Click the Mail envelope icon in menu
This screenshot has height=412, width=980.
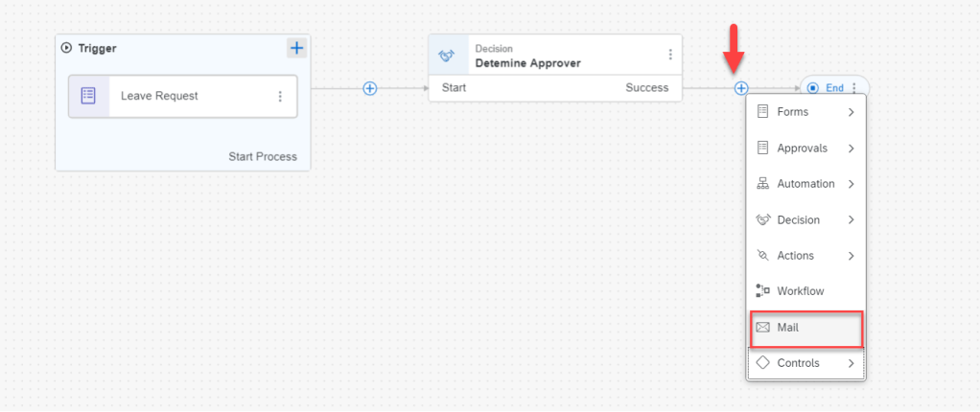(x=763, y=328)
